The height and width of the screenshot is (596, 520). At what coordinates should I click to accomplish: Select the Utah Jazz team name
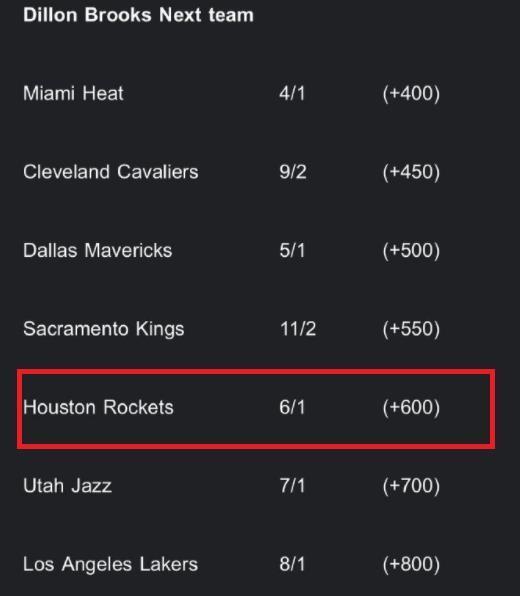[67, 486]
